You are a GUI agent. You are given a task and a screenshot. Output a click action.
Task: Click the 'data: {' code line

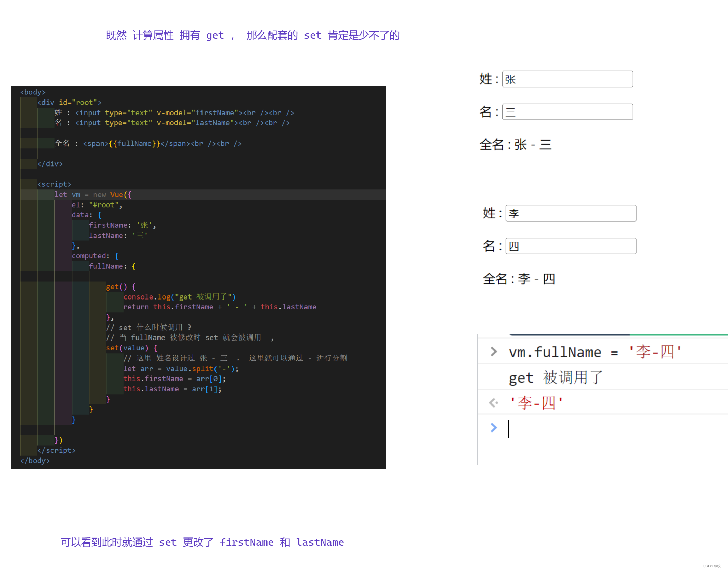[x=87, y=215]
